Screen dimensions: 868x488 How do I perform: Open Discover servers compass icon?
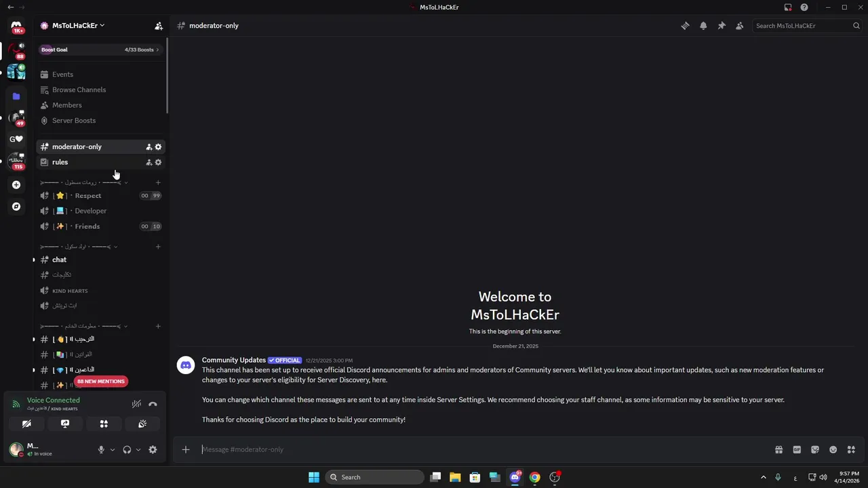16,206
